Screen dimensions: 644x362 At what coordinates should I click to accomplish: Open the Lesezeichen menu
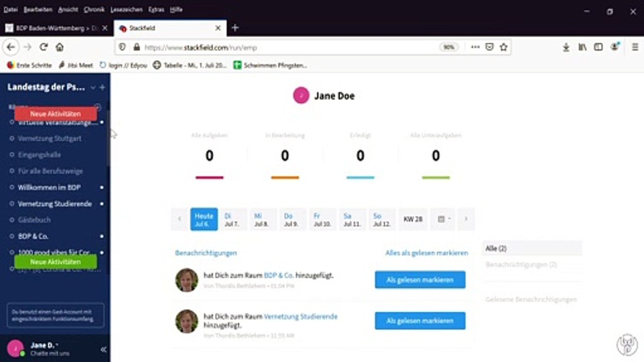click(126, 10)
